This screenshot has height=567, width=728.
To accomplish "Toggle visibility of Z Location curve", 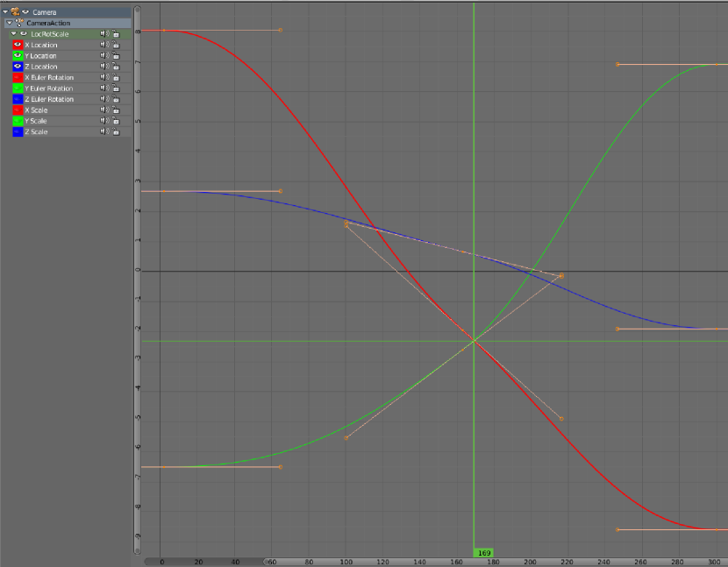I will (18, 67).
